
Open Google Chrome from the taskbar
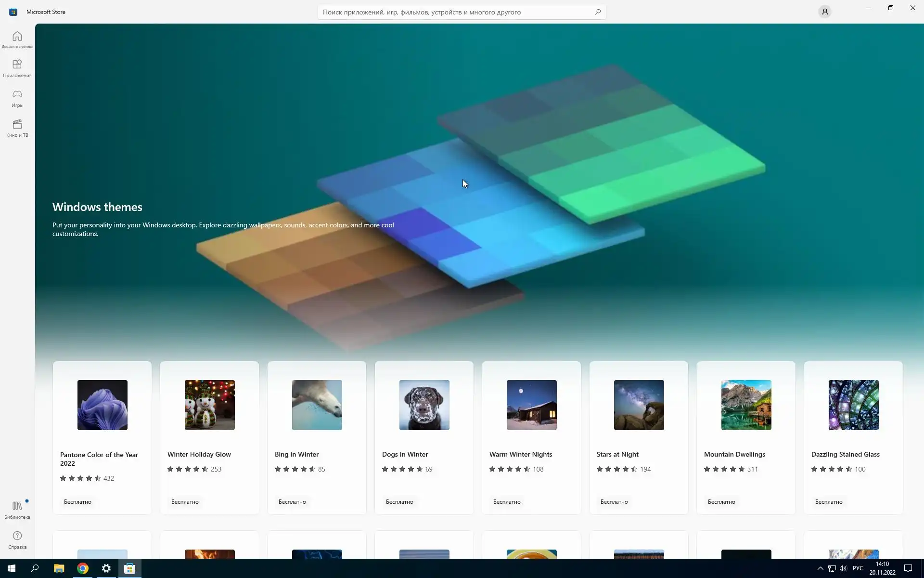pyautogui.click(x=83, y=568)
